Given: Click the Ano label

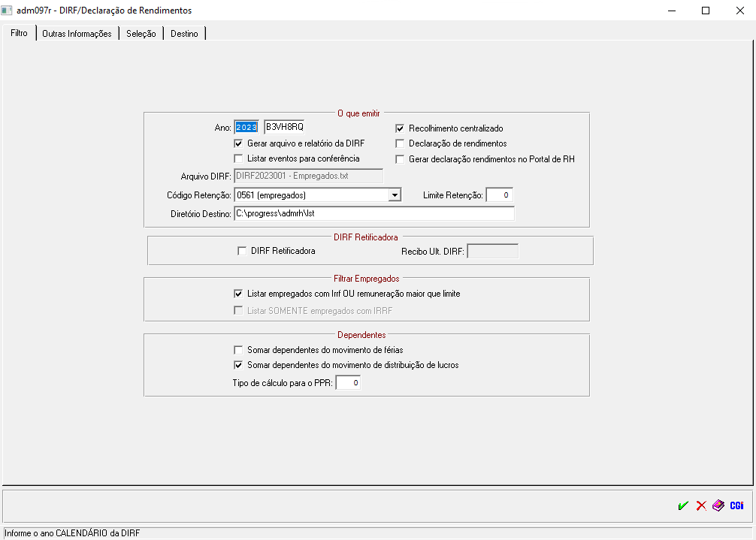Looking at the screenshot, I should (222, 128).
